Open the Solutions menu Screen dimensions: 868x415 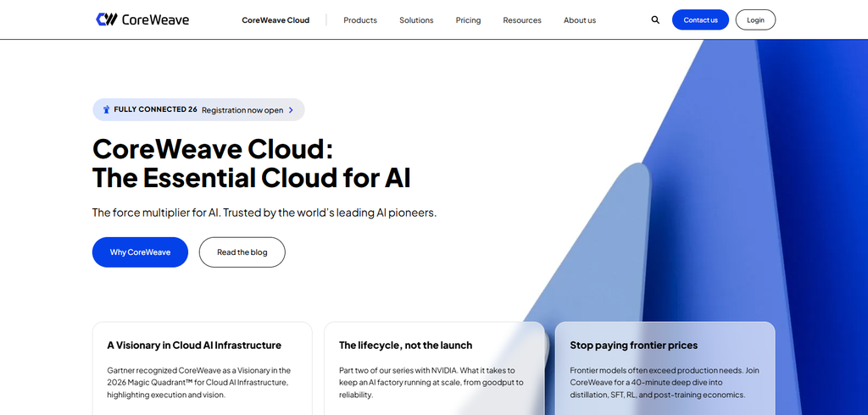(416, 20)
